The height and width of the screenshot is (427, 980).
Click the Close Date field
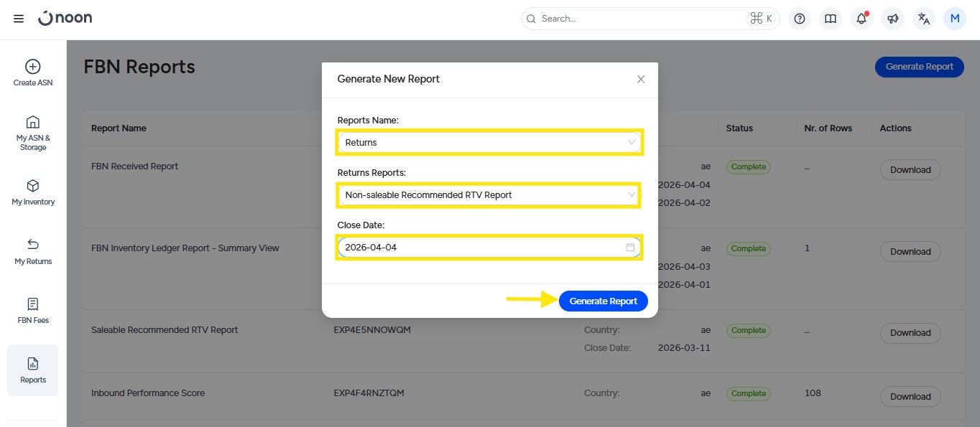coord(474,247)
